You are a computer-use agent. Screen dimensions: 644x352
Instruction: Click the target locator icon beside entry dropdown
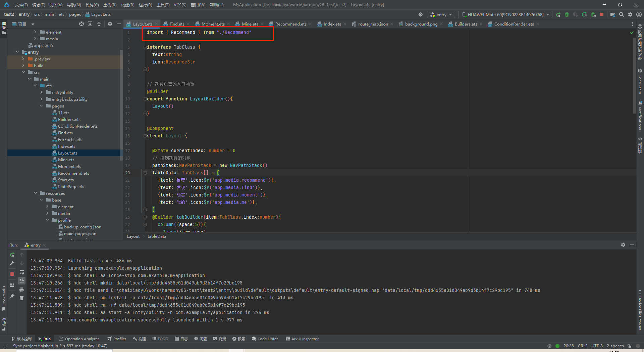coord(421,14)
